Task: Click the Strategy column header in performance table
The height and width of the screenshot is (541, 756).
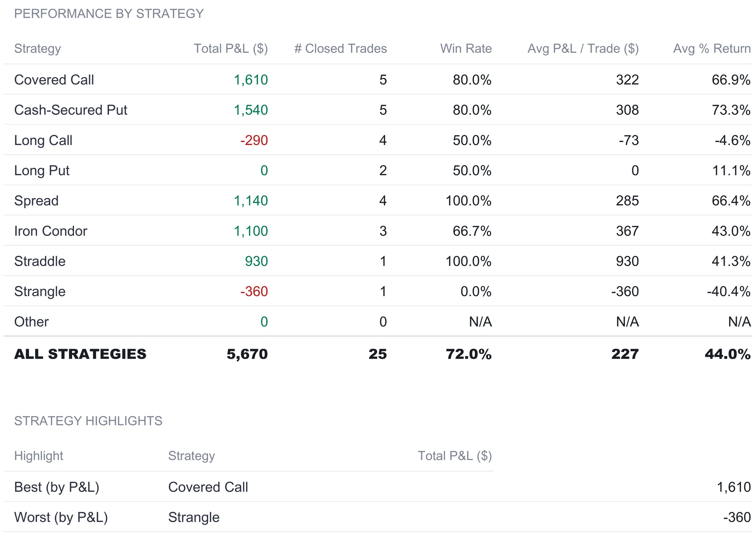Action: (37, 49)
